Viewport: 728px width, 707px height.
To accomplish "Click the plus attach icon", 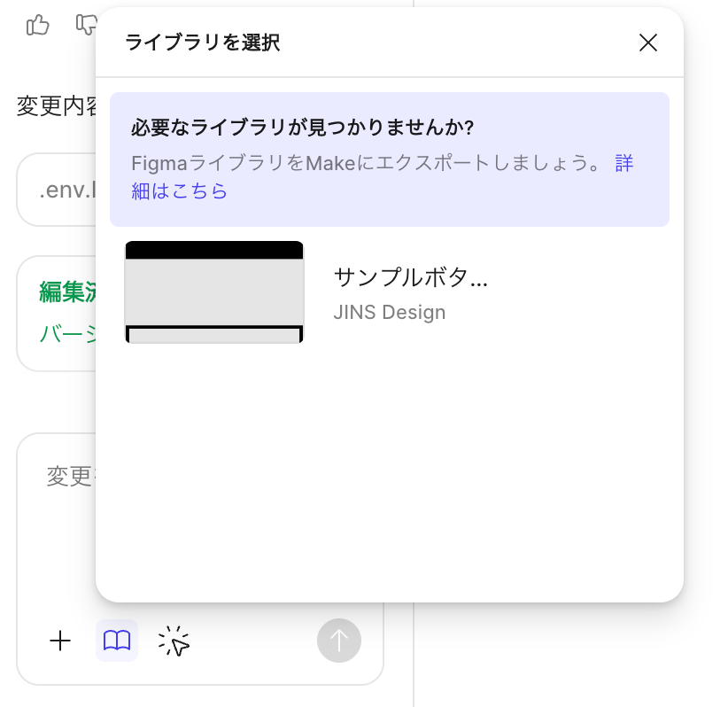I will pyautogui.click(x=60, y=641).
